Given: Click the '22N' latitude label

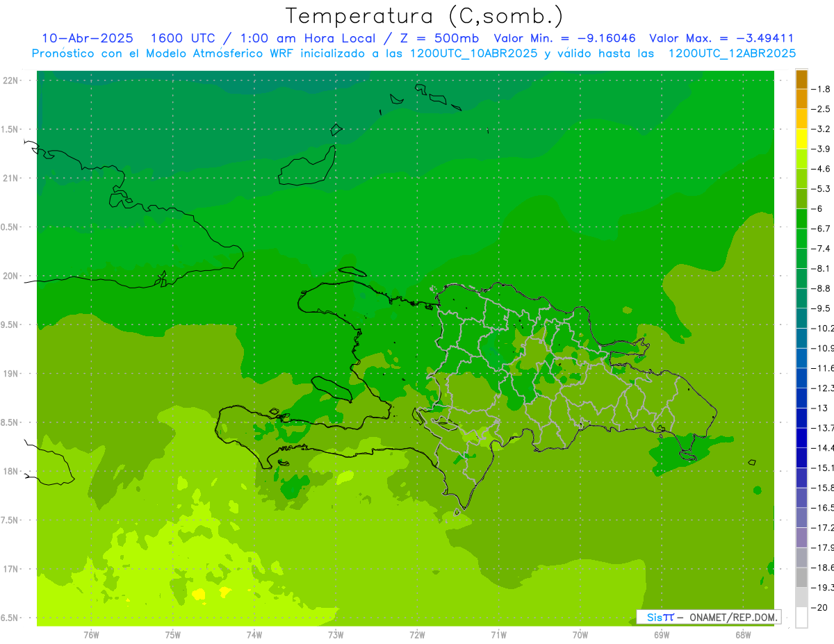Looking at the screenshot, I should (10, 81).
